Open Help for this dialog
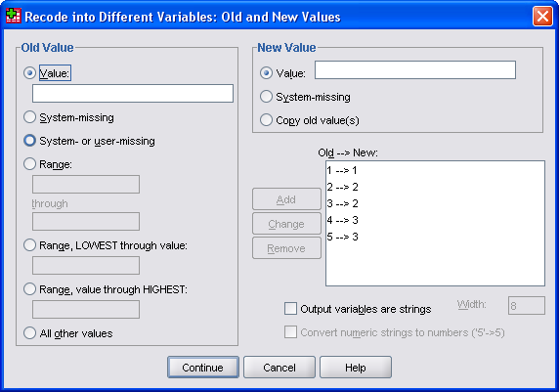559x392 pixels. [356, 367]
